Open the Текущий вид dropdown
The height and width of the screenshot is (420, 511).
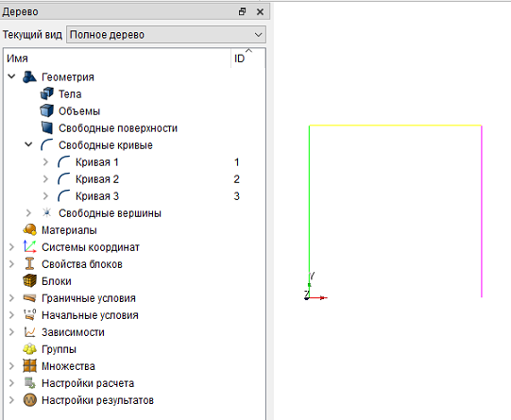[166, 35]
